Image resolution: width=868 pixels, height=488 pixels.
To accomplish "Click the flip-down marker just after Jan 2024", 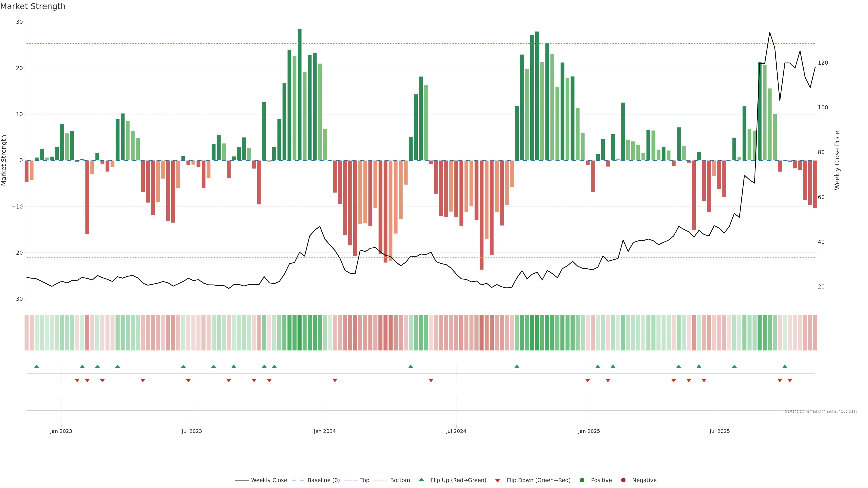I will 335,380.
